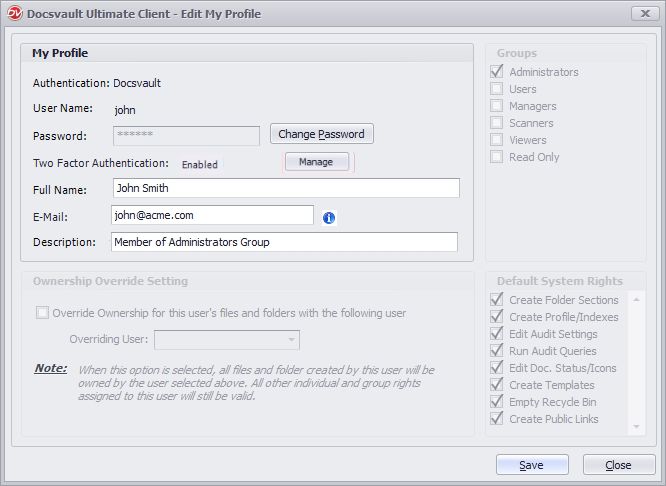Open Two Factor Authentication Manage button
The height and width of the screenshot is (486, 666).
316,162
